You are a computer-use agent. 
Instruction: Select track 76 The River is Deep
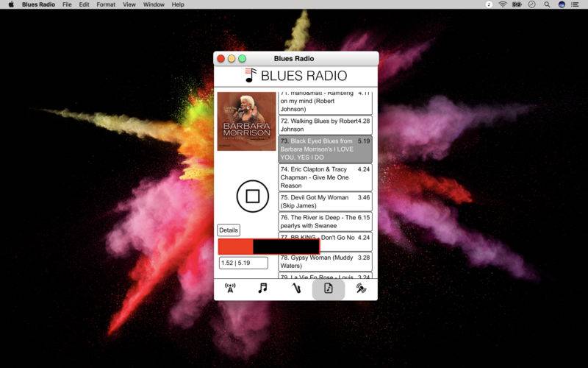pos(325,222)
